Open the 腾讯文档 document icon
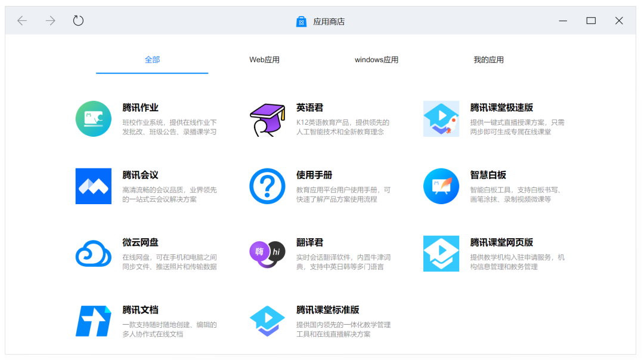644x360 pixels. coord(93,321)
